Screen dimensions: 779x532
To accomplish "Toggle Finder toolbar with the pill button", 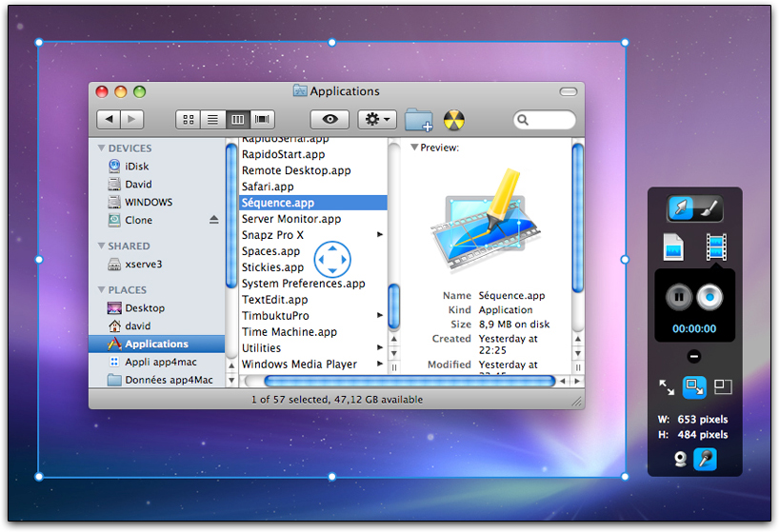I will (x=568, y=91).
